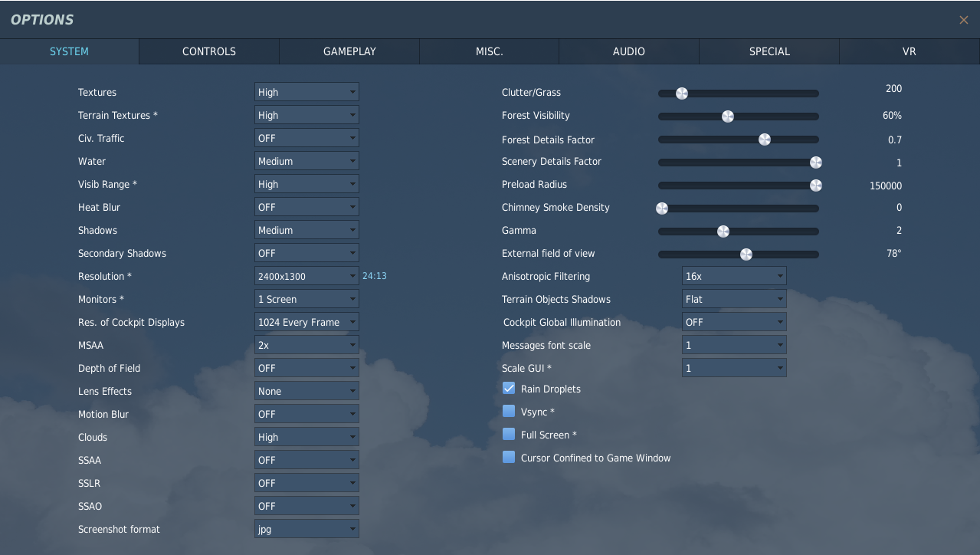Screen dimensions: 980x555
Task: Close the Options window with X
Action: coord(963,20)
